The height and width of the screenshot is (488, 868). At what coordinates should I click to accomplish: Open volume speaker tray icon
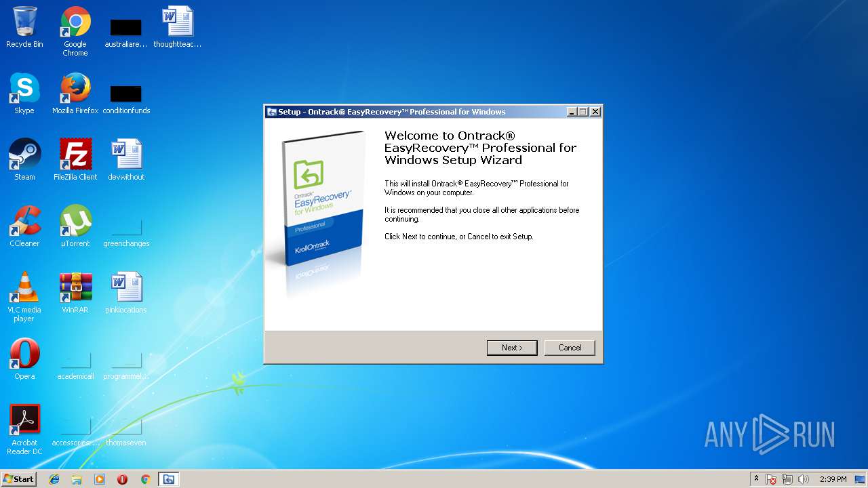point(804,479)
